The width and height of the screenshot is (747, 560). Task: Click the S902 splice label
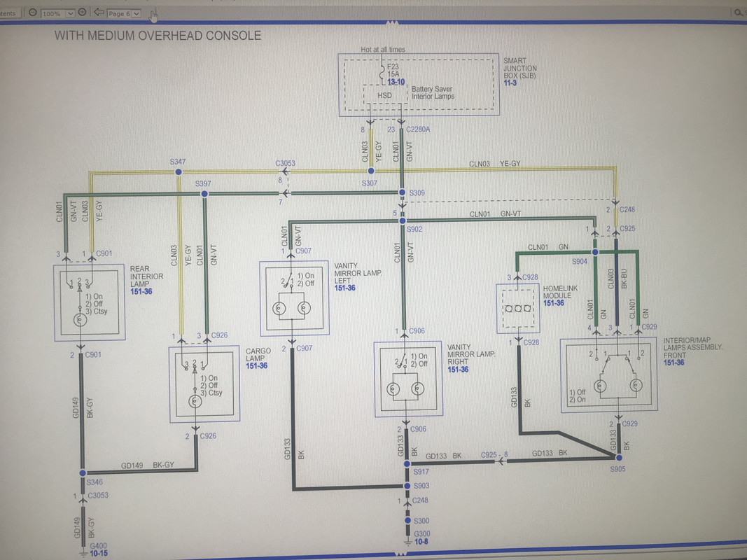414,229
